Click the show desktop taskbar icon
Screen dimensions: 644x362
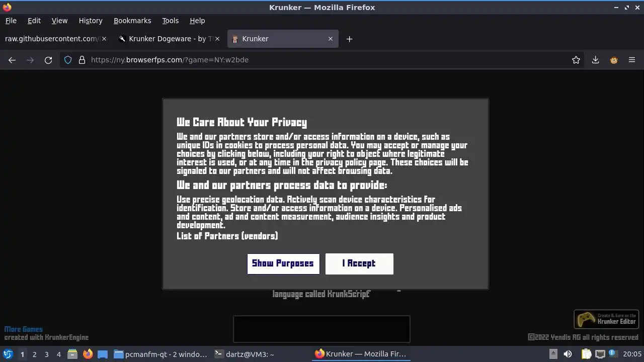click(x=103, y=354)
